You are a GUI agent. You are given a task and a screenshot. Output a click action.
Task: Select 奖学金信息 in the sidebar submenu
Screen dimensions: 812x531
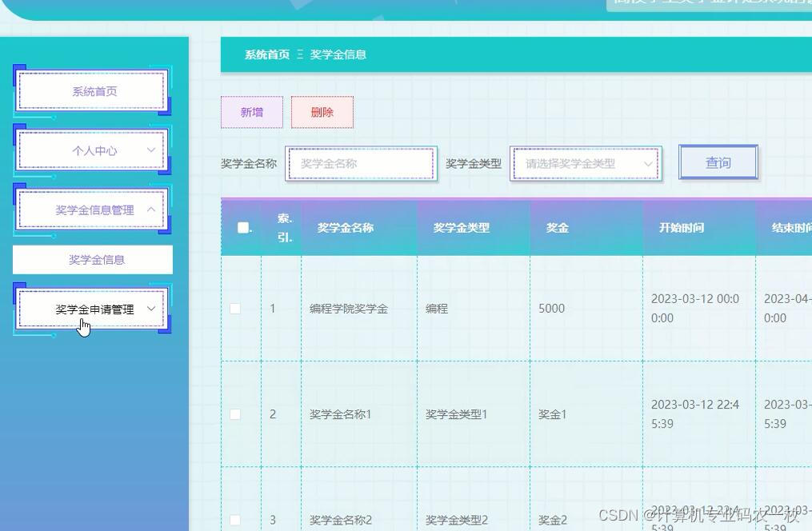(92, 259)
